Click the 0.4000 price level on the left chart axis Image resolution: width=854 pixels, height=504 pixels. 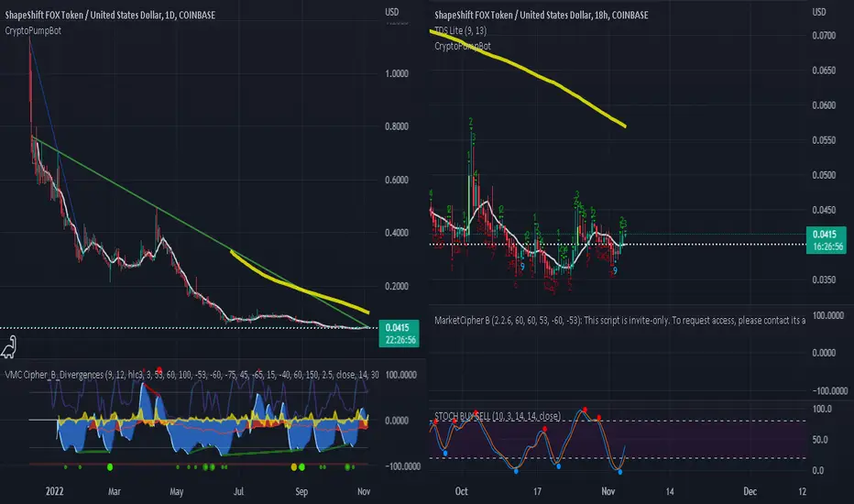coord(397,233)
